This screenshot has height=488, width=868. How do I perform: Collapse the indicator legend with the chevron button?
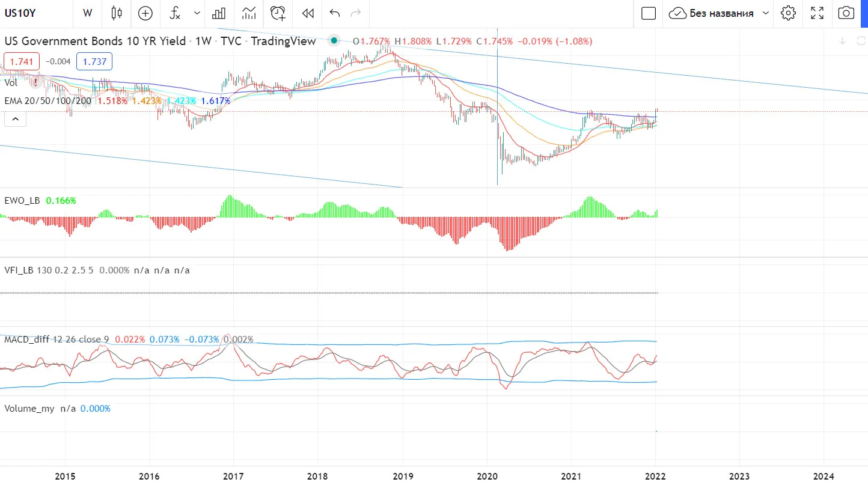tap(15, 119)
